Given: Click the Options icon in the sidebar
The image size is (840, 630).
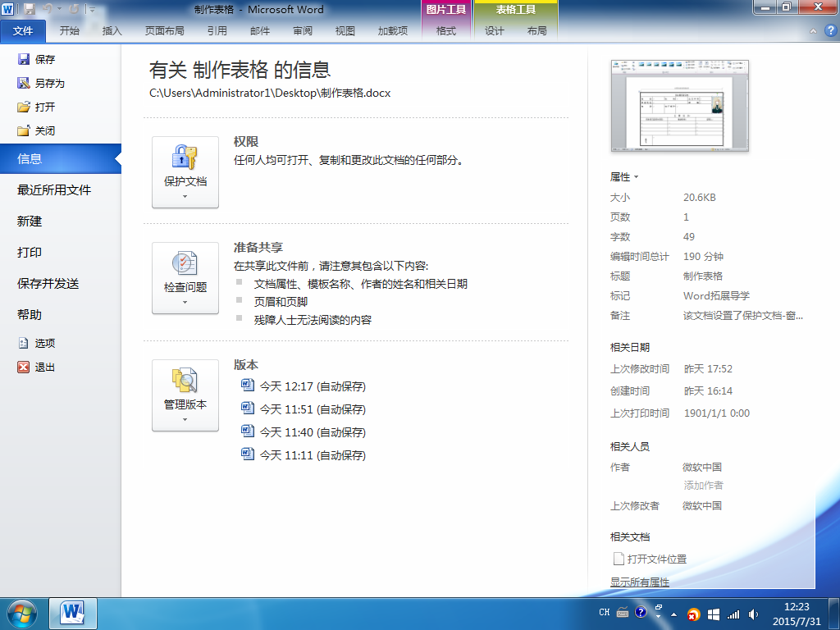Looking at the screenshot, I should click(24, 343).
